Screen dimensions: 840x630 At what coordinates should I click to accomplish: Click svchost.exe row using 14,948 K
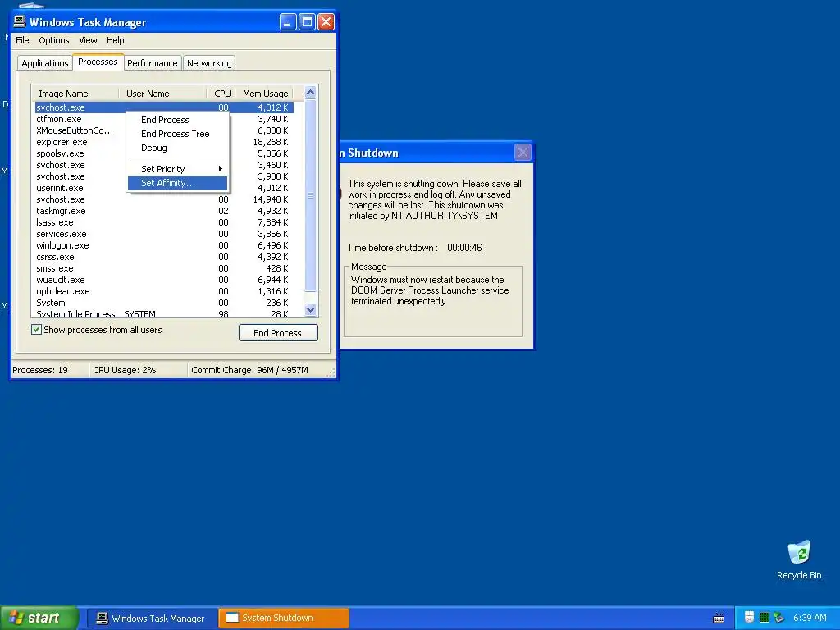click(164, 199)
